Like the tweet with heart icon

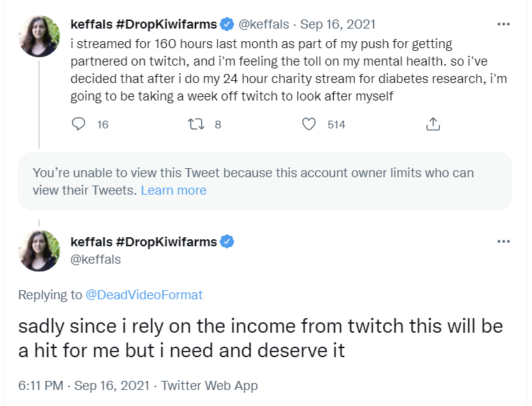pyautogui.click(x=309, y=124)
